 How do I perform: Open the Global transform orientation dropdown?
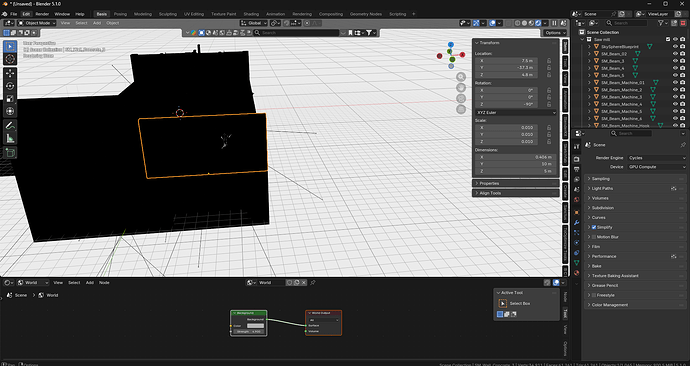pos(254,23)
